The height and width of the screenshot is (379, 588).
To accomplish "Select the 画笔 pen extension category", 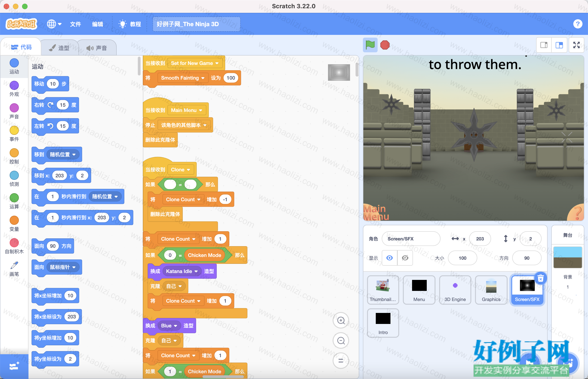I will (x=14, y=269).
